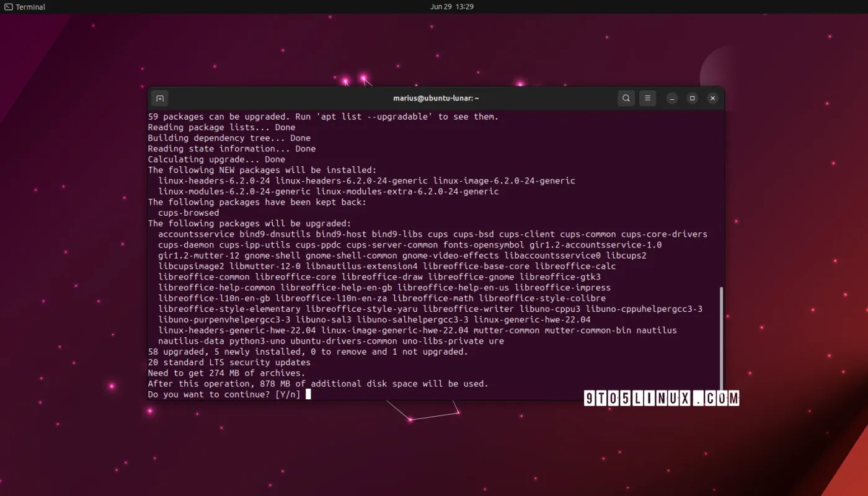Click the line '878 MB of additional disk space'
868x496 pixels.
tap(318, 384)
